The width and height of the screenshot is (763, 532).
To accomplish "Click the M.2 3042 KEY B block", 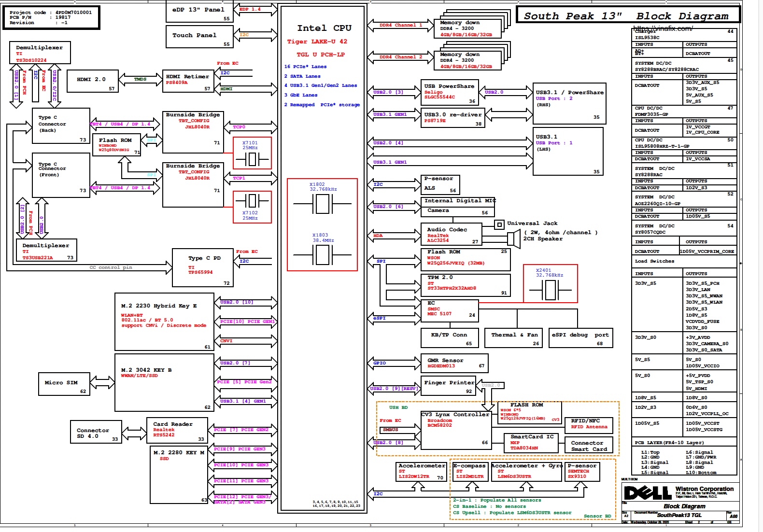I will click(x=164, y=382).
